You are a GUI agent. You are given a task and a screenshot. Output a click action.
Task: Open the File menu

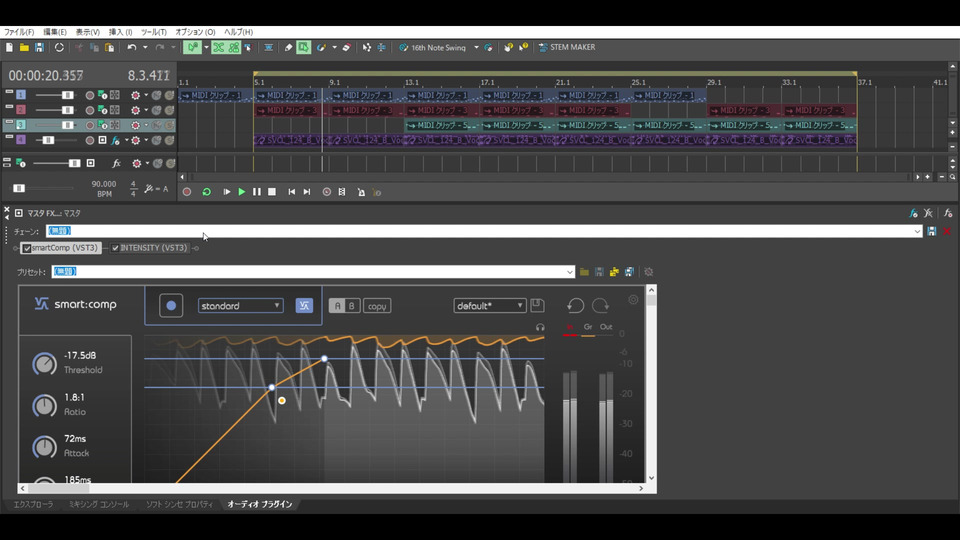click(x=19, y=32)
